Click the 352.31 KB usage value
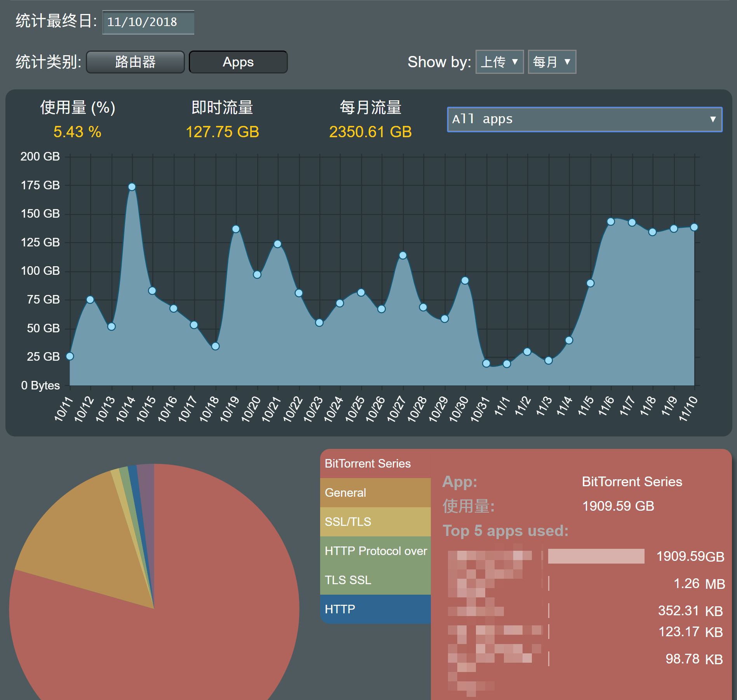This screenshot has width=737, height=700. click(690, 611)
